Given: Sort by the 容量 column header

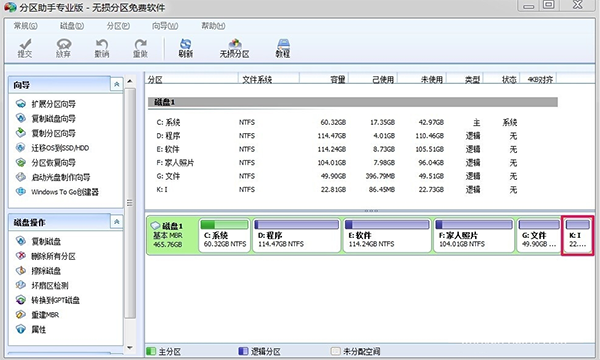Looking at the screenshot, I should 324,79.
